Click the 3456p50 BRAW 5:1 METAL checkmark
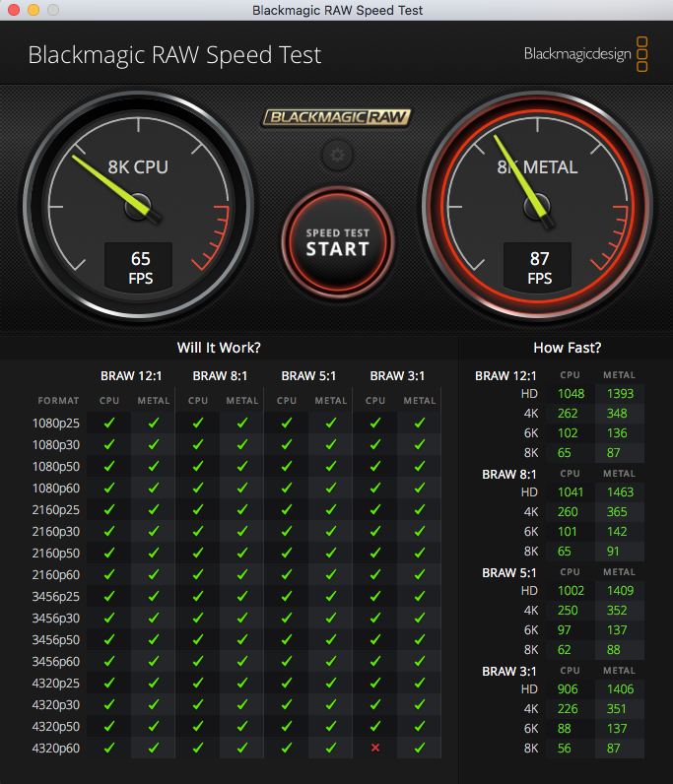 pyautogui.click(x=331, y=639)
